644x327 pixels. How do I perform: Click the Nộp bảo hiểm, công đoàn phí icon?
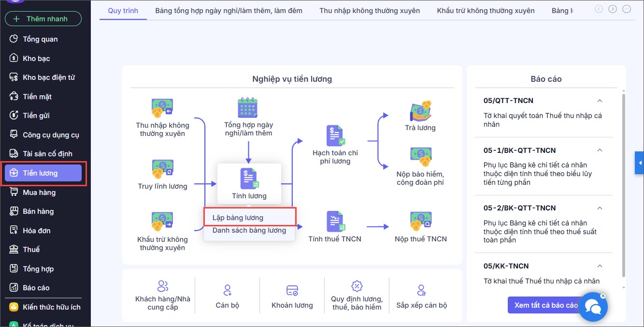[420, 157]
